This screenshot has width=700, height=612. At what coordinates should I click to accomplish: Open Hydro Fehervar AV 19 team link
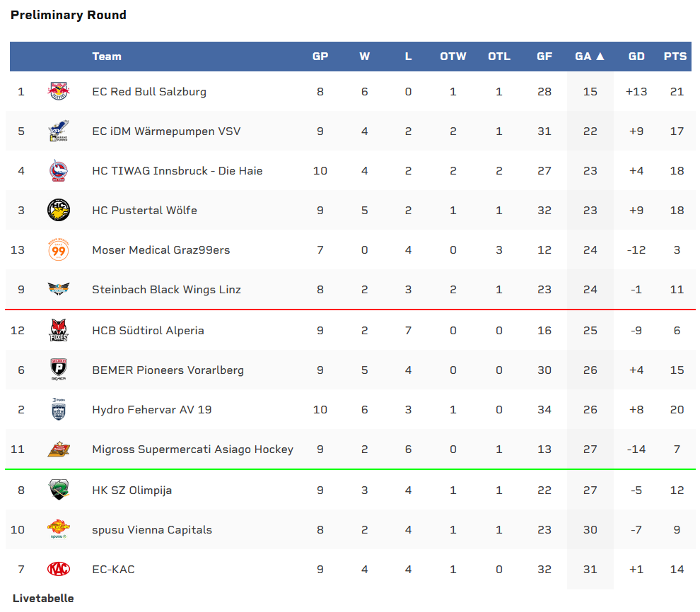point(152,410)
